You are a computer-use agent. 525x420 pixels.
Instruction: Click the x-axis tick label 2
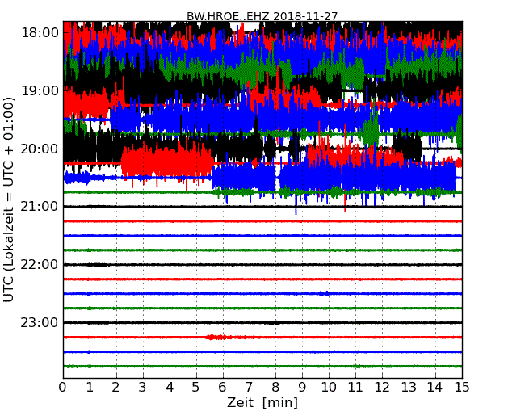coord(115,387)
